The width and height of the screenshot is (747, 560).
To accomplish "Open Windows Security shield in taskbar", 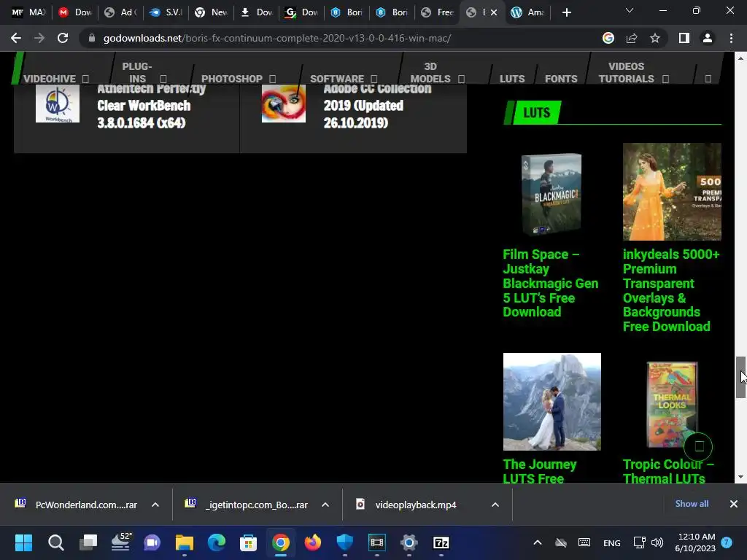I will 345,542.
